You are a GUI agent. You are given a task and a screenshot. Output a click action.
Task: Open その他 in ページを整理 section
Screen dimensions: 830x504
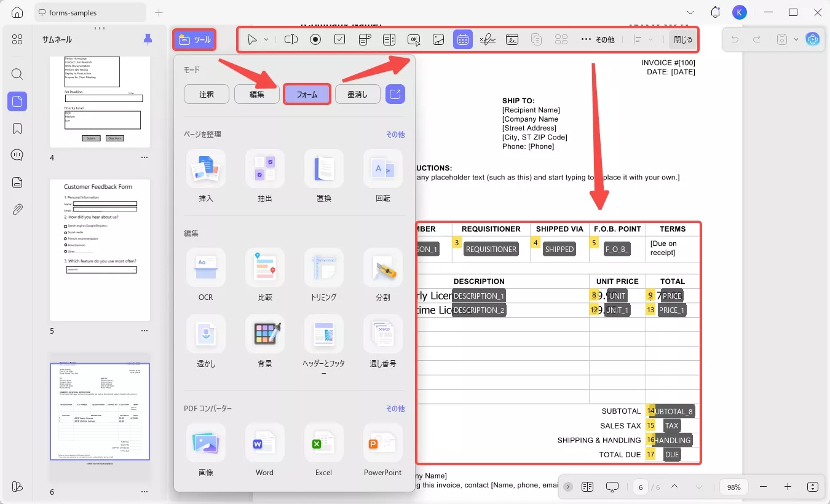[395, 134]
